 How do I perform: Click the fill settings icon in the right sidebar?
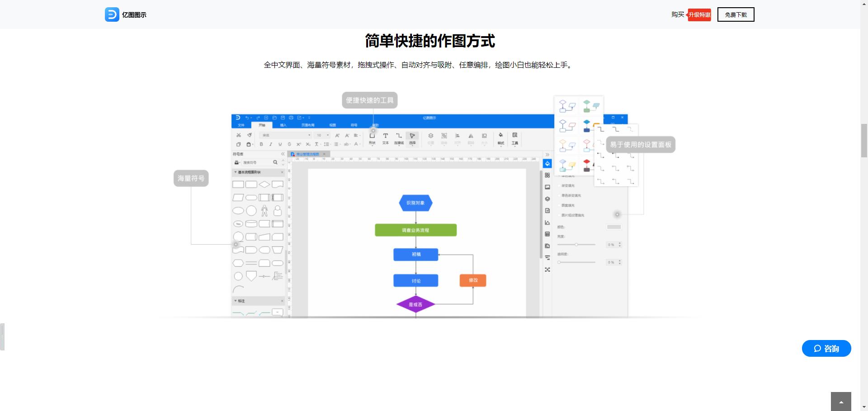(547, 164)
